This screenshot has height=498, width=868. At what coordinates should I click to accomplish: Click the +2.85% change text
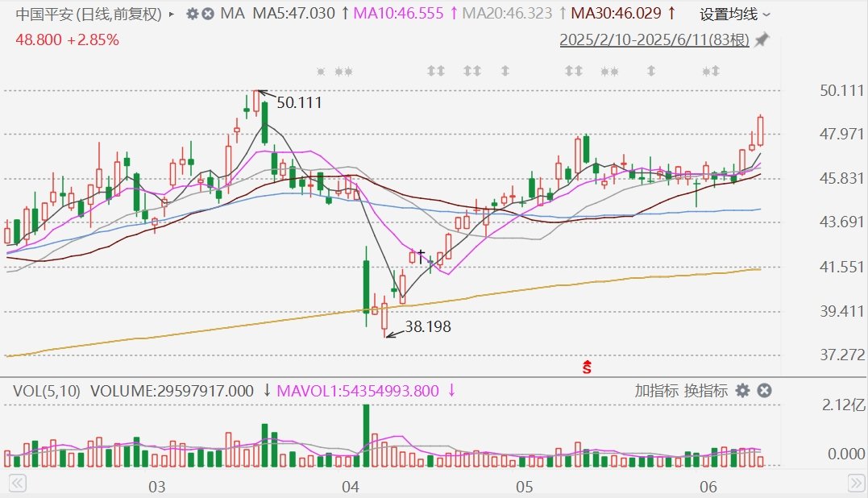pos(93,39)
